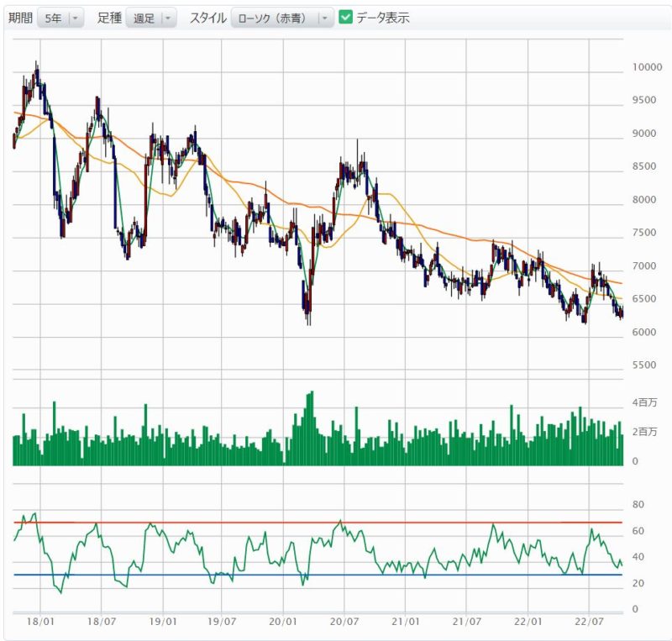This screenshot has height=641, width=672.
Task: Click the 19/01 date axis label
Action: (163, 622)
